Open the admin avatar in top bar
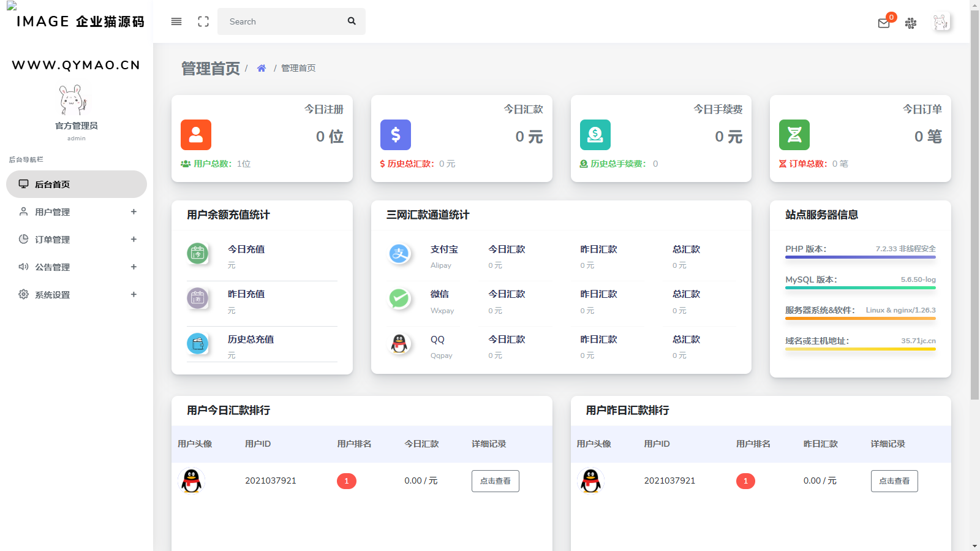 [x=941, y=23]
